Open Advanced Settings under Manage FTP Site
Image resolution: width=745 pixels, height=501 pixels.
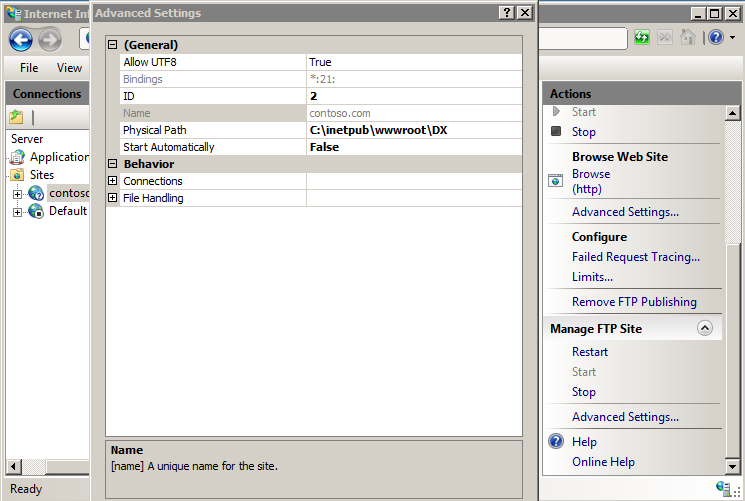[625, 416]
